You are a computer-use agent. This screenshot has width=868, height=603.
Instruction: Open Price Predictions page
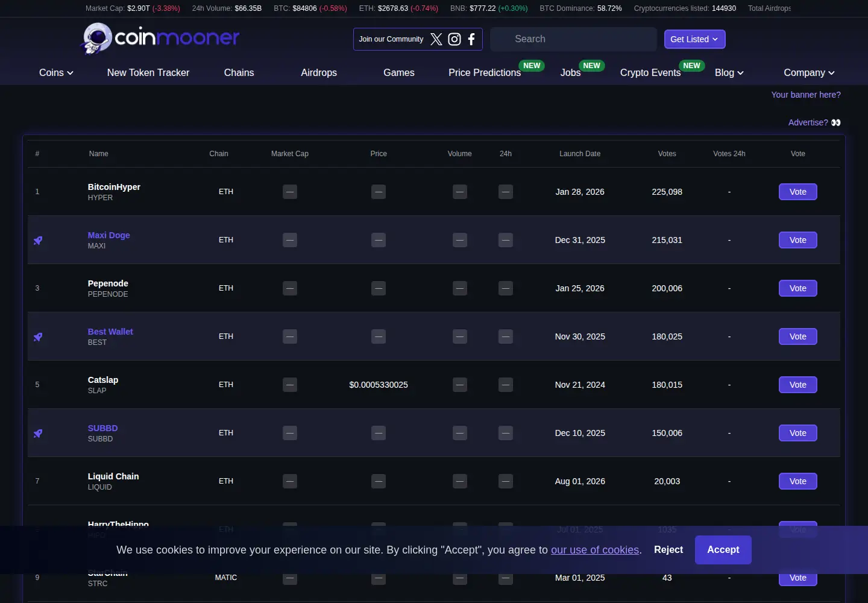point(485,72)
